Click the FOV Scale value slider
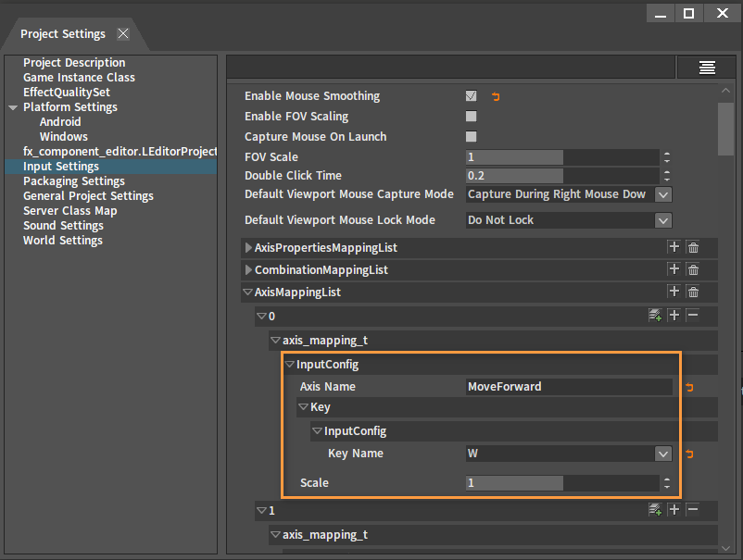The height and width of the screenshot is (560, 743). pyautogui.click(x=562, y=157)
